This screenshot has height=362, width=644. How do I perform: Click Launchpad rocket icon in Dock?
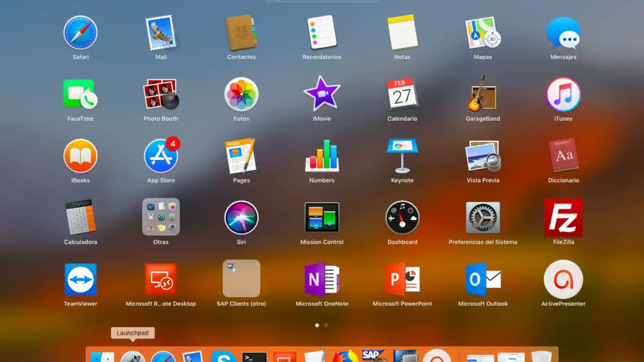tap(133, 356)
